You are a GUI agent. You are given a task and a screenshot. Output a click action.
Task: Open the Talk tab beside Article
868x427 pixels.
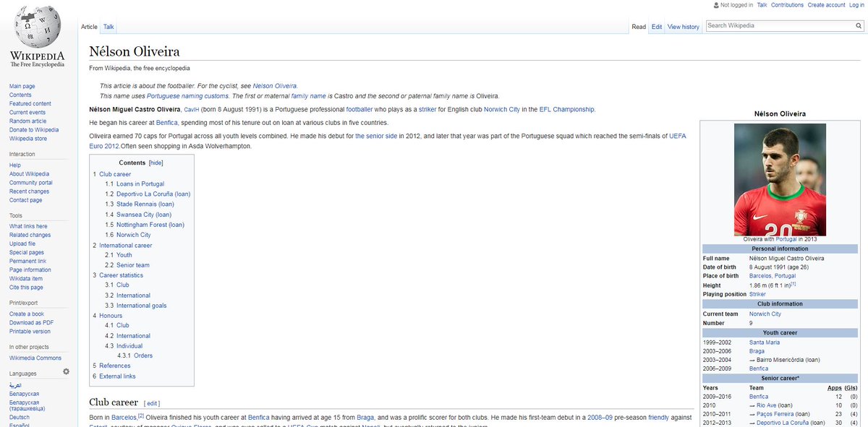coord(109,27)
